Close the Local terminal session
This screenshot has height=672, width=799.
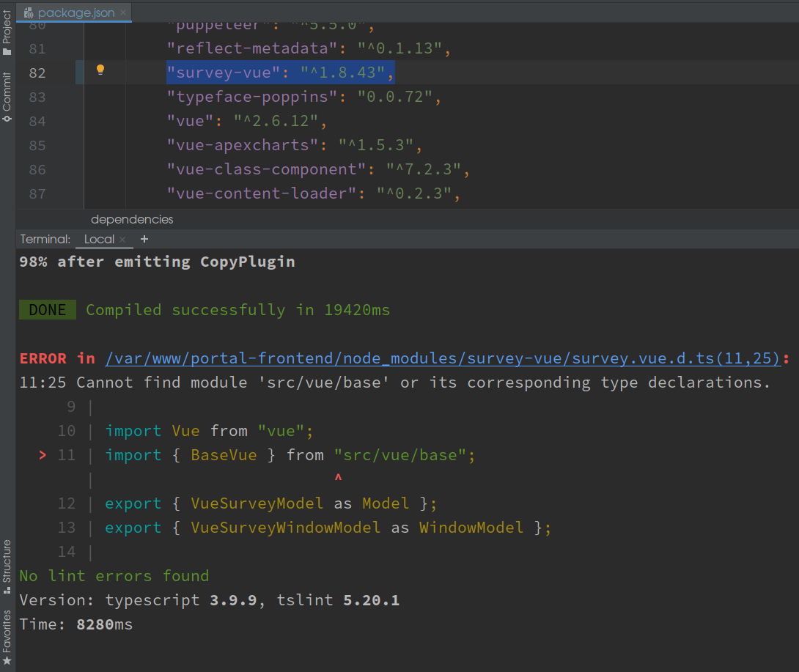[x=122, y=239]
